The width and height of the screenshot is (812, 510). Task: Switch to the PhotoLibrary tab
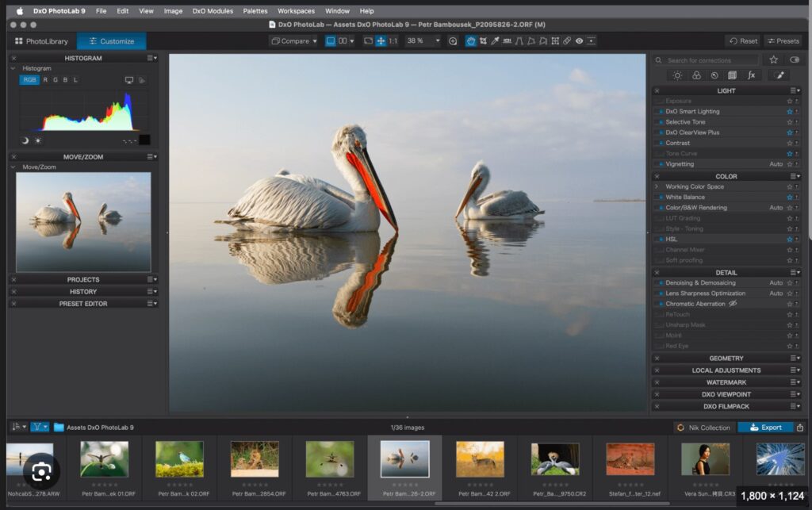(x=41, y=41)
